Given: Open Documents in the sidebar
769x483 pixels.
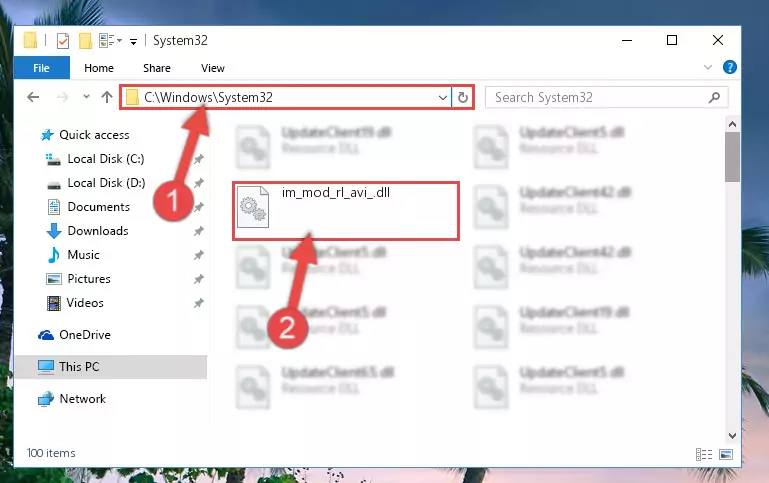Looking at the screenshot, I should coord(99,207).
